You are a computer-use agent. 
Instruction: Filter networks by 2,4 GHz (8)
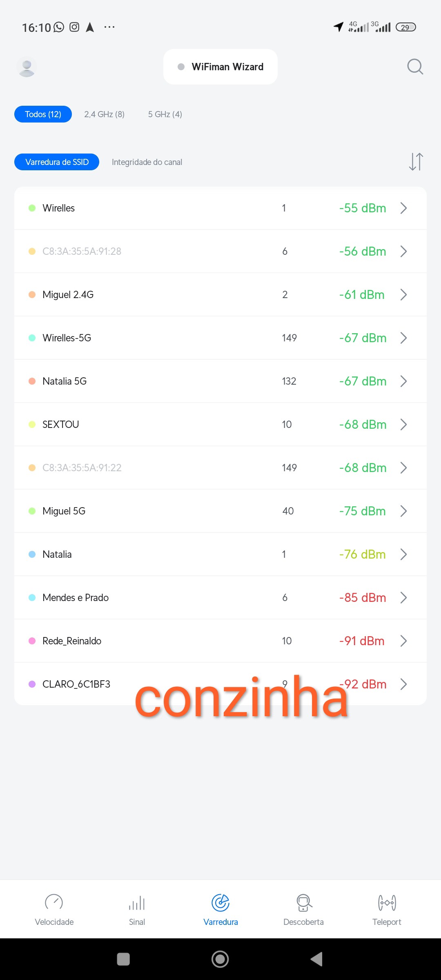[104, 114]
